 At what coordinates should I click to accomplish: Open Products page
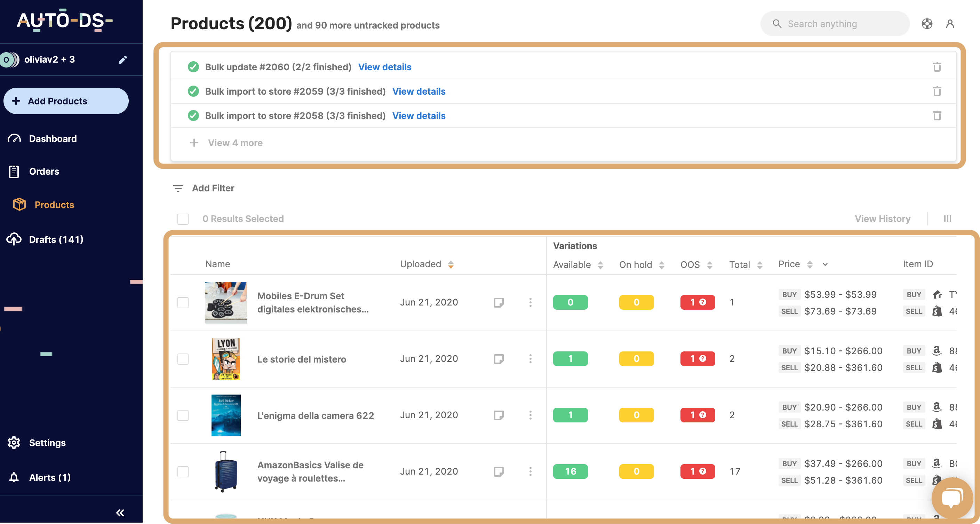click(x=43, y=205)
